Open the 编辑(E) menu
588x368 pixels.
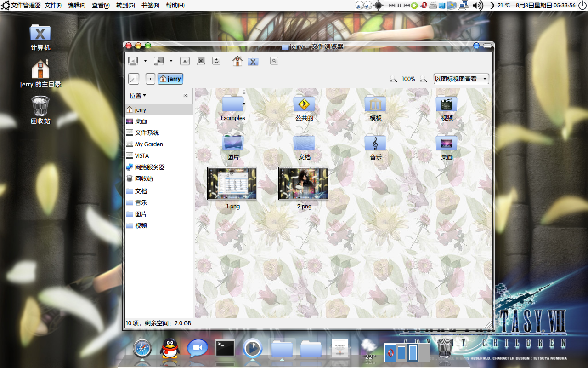pyautogui.click(x=77, y=6)
